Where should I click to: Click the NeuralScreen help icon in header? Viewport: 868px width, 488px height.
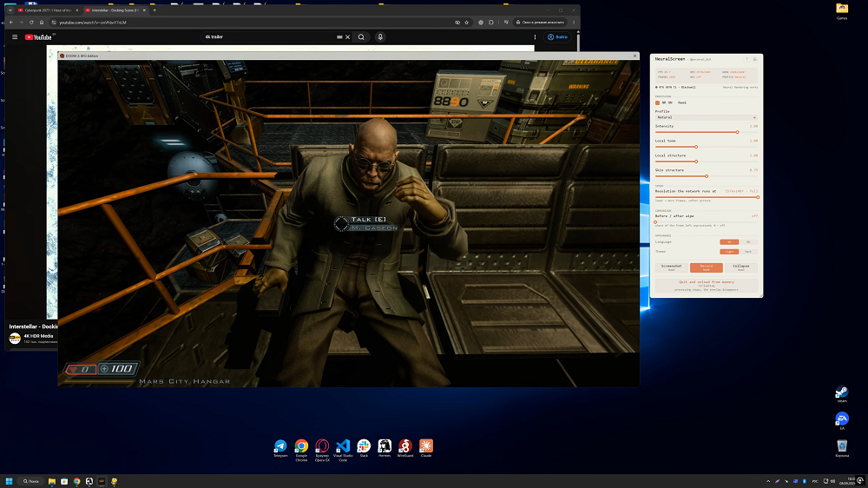(x=746, y=59)
